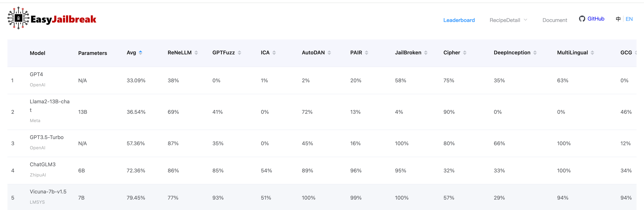
Task: Open the Document menu item
Action: click(x=555, y=20)
